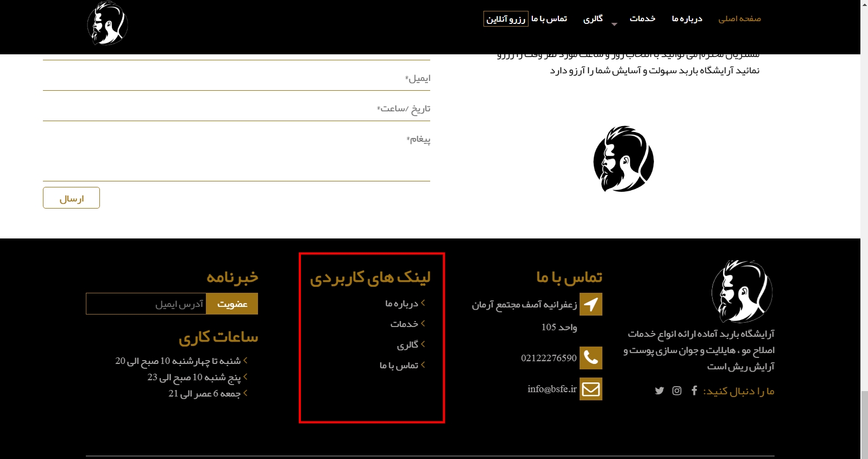Click the barber logo in the footer
This screenshot has height=459, width=868.
coord(742,291)
